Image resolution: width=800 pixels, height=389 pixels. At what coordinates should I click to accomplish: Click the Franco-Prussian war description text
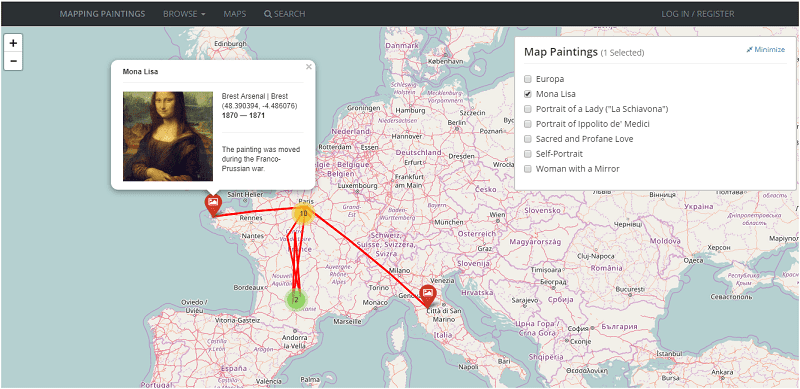[x=261, y=159]
